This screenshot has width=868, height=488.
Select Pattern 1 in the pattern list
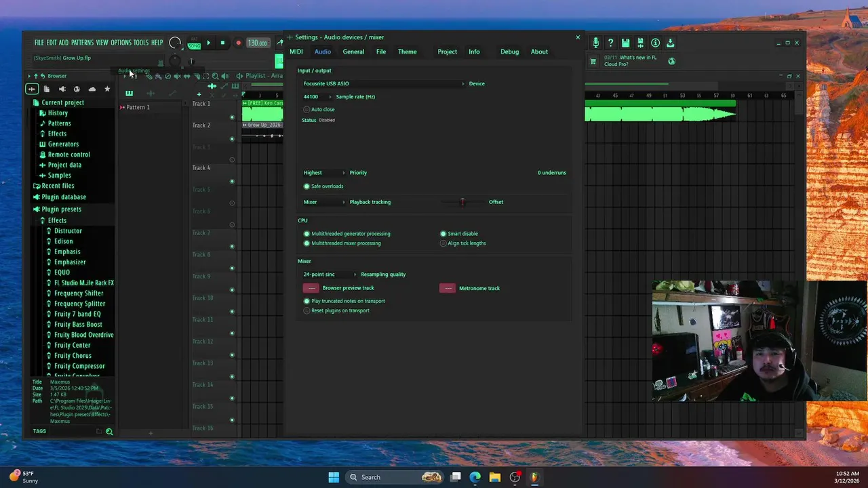[138, 107]
